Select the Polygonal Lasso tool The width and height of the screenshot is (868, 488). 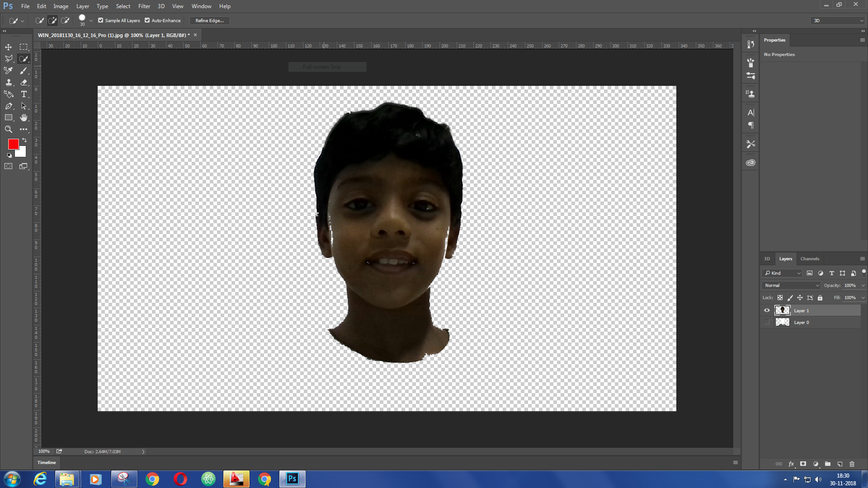pos(9,59)
